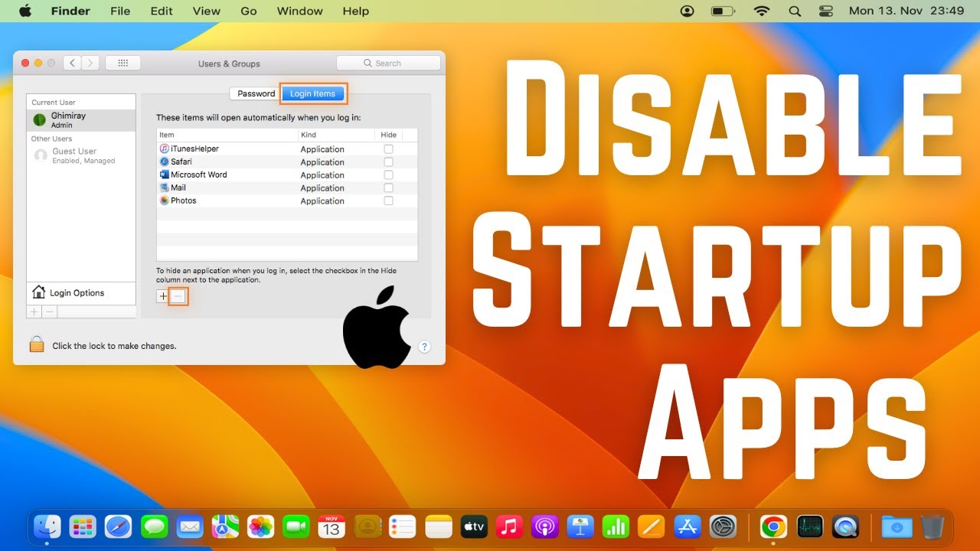Go back with the toolbar arrow
Image resolution: width=980 pixels, height=551 pixels.
tap(73, 64)
